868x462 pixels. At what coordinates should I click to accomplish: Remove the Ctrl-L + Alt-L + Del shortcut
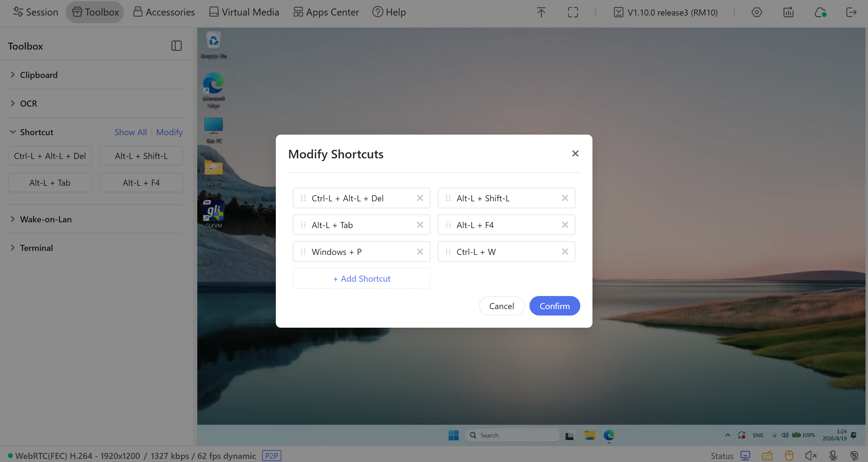(420, 198)
